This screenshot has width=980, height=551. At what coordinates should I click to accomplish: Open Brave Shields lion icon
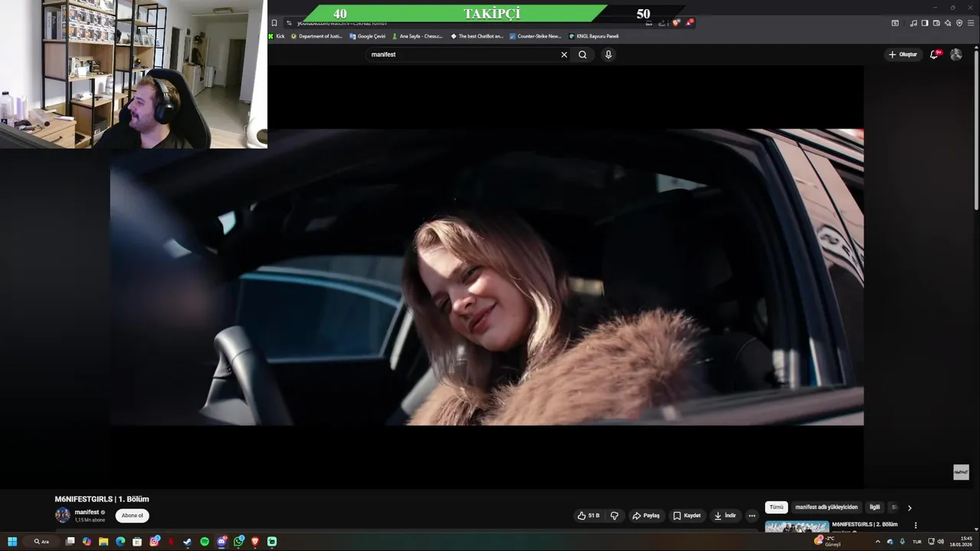(x=676, y=23)
